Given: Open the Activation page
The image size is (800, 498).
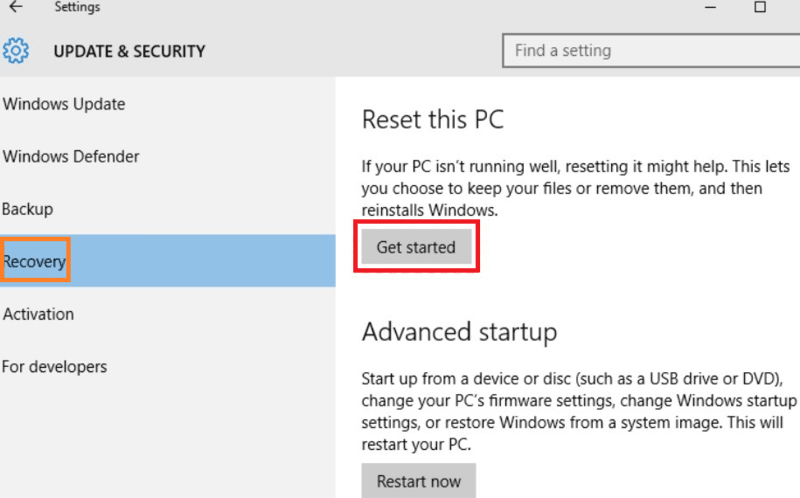Looking at the screenshot, I should (x=39, y=314).
